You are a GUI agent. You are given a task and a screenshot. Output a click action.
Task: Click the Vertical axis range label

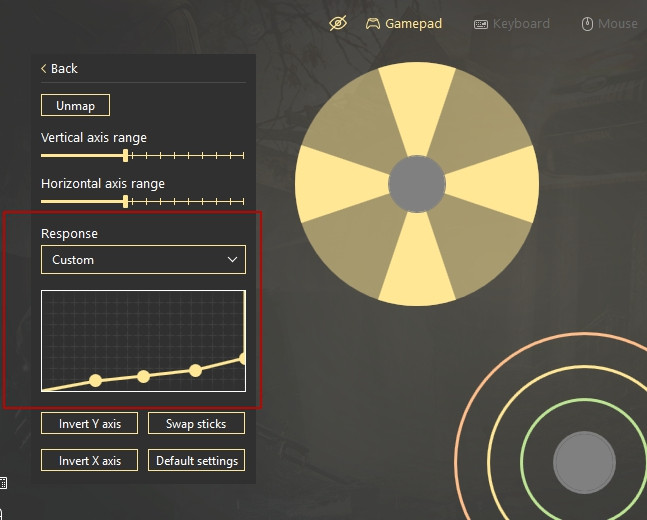94,137
